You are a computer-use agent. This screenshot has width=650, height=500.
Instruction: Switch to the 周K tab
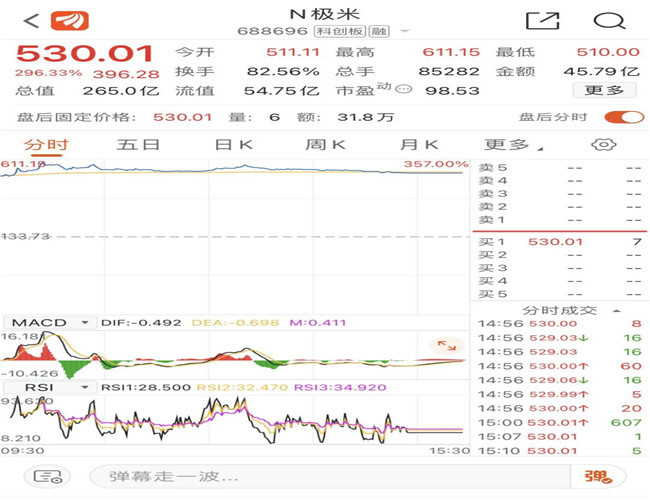(325, 145)
